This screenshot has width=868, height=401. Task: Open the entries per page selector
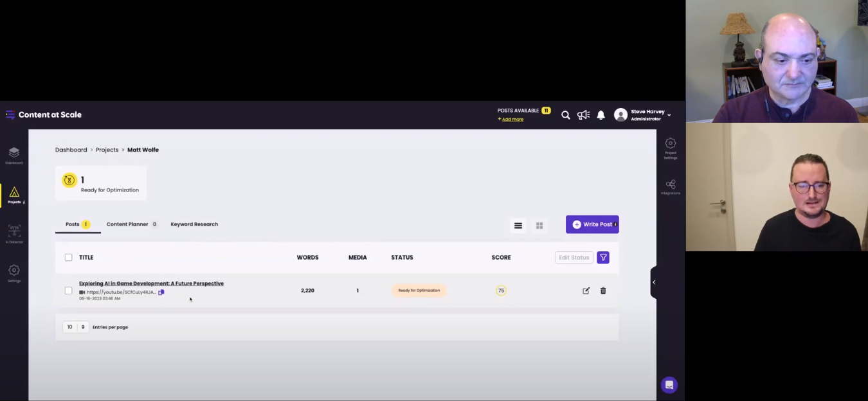click(75, 326)
